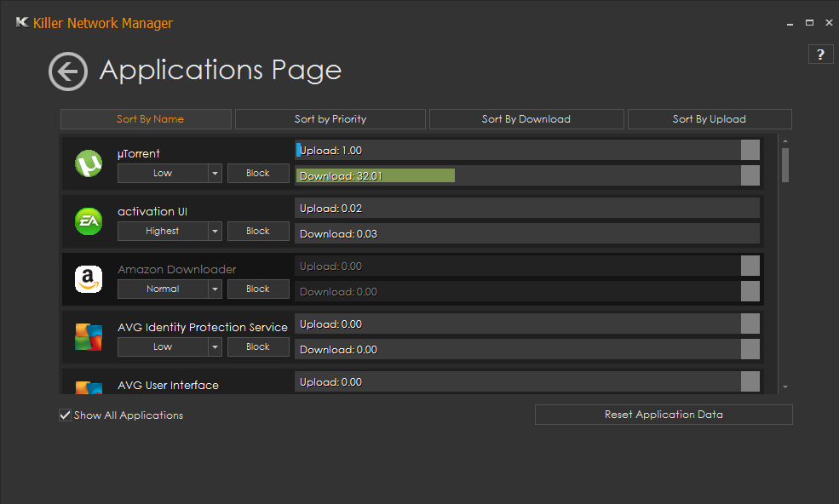Uncheck Show All Applications checkbox
This screenshot has width=839, height=504.
coord(65,415)
